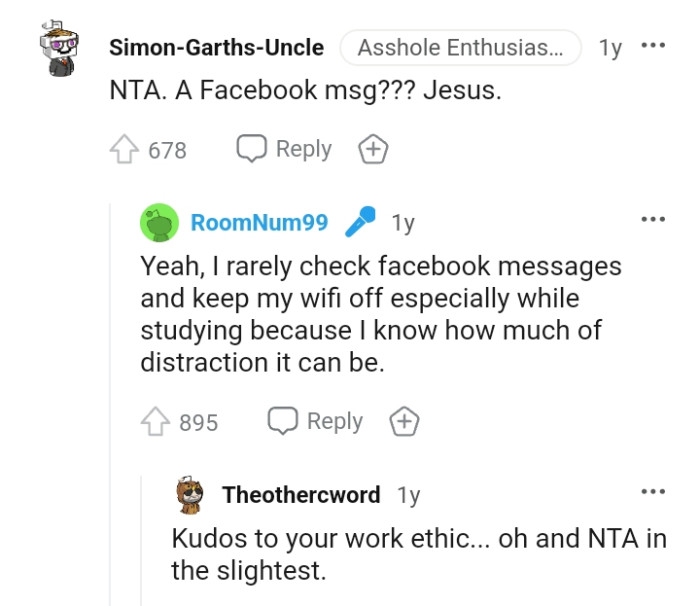The width and height of the screenshot is (700, 606).
Task: Upvote RoomNum99's comment
Action: (155, 422)
